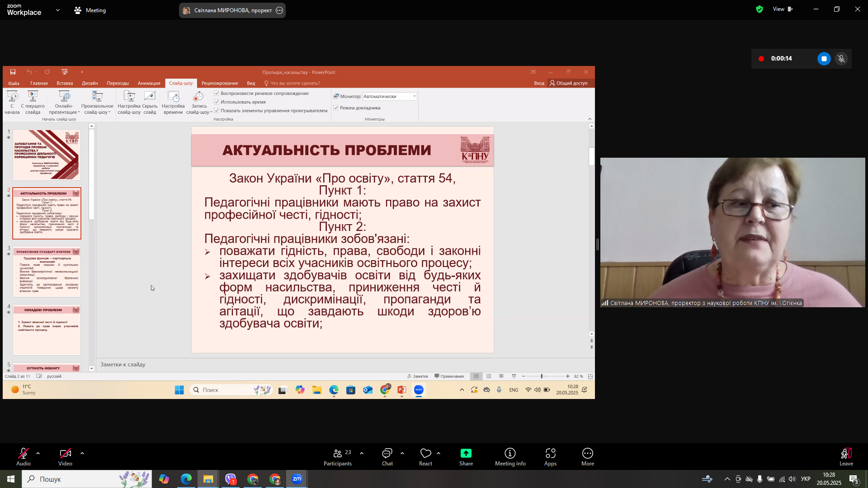Viewport: 868px width, 488px height.
Task: Click the green encryption shield icon
Action: tap(759, 9)
